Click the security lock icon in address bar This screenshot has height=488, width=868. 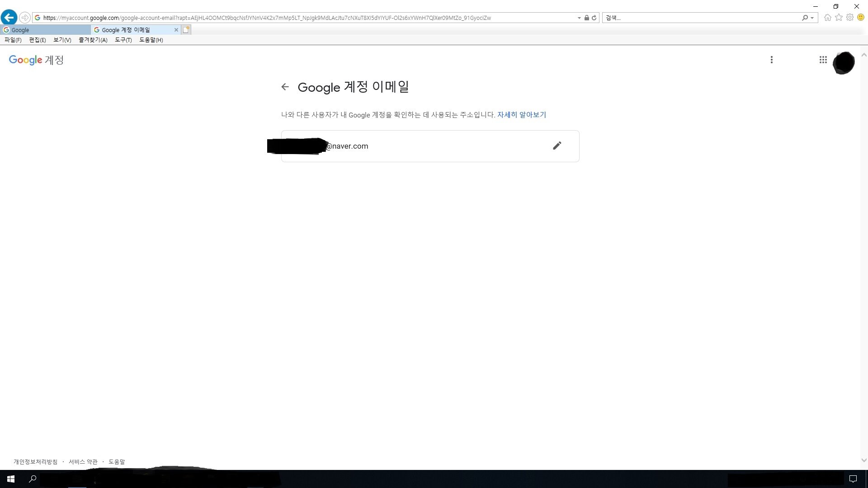(586, 18)
